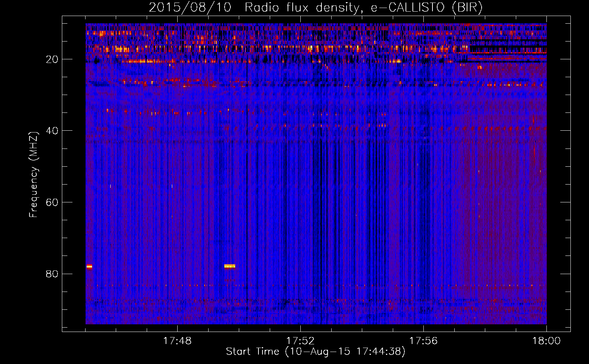589x364 pixels.
Task: Click the 17:56 time tick label
Action: tap(423, 341)
